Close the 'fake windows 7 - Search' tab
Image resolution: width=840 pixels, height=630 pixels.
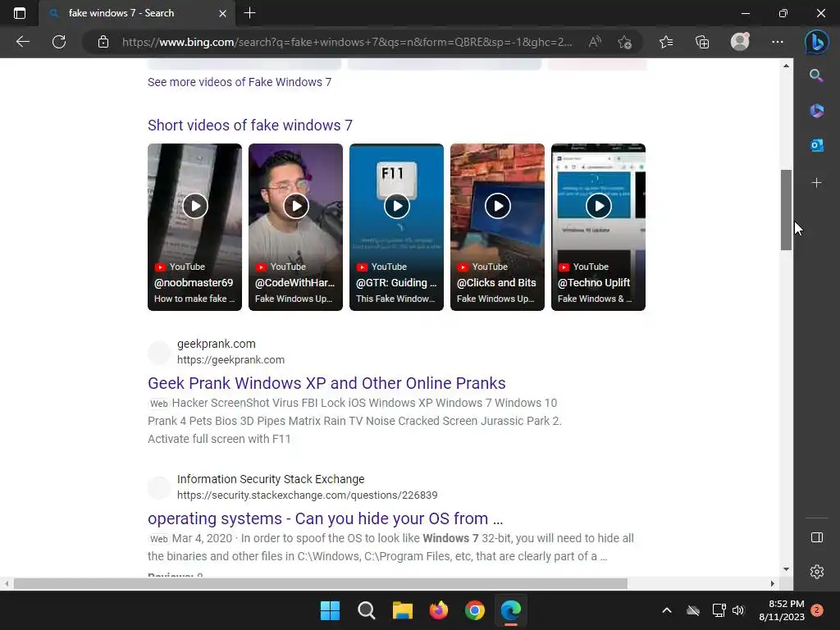[223, 13]
